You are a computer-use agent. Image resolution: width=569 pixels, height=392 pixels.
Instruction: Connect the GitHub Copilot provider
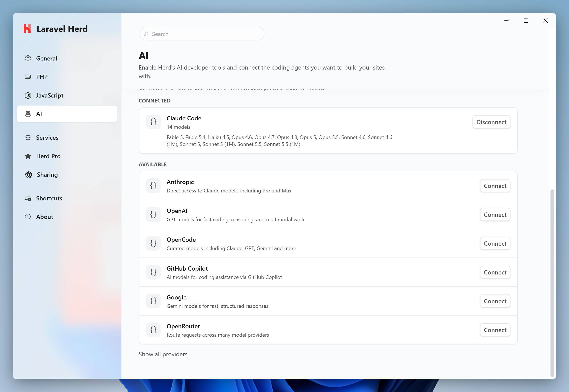coord(495,272)
